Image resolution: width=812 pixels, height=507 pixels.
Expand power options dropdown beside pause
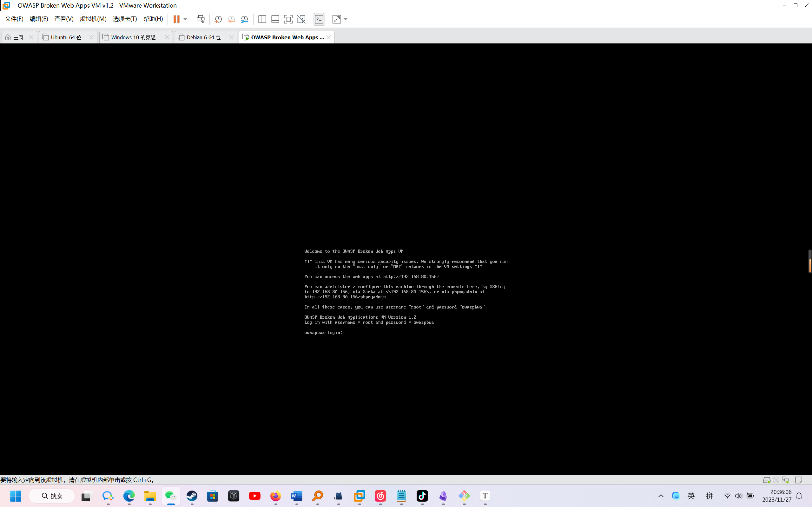click(x=185, y=19)
